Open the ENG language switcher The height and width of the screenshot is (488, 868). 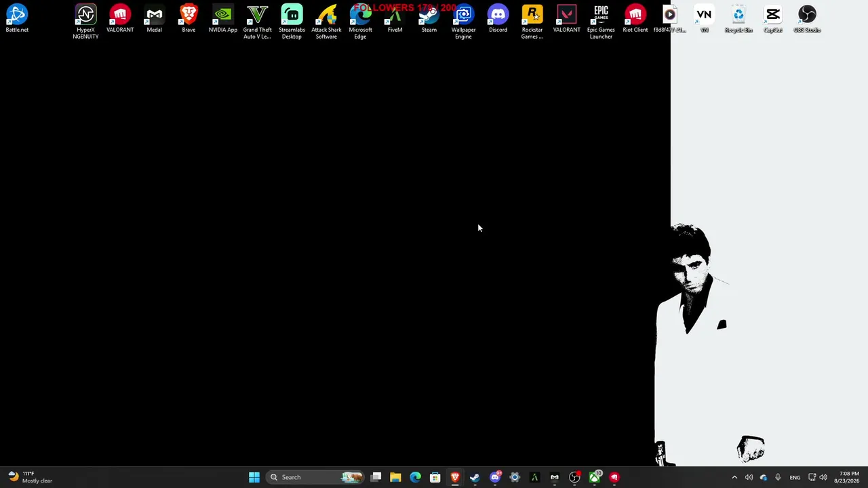[x=795, y=477]
